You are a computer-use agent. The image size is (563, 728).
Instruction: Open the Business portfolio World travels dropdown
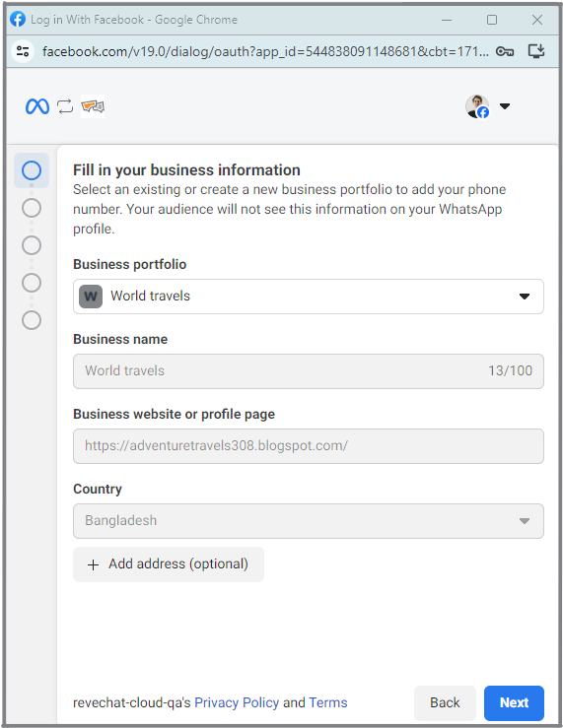point(309,297)
